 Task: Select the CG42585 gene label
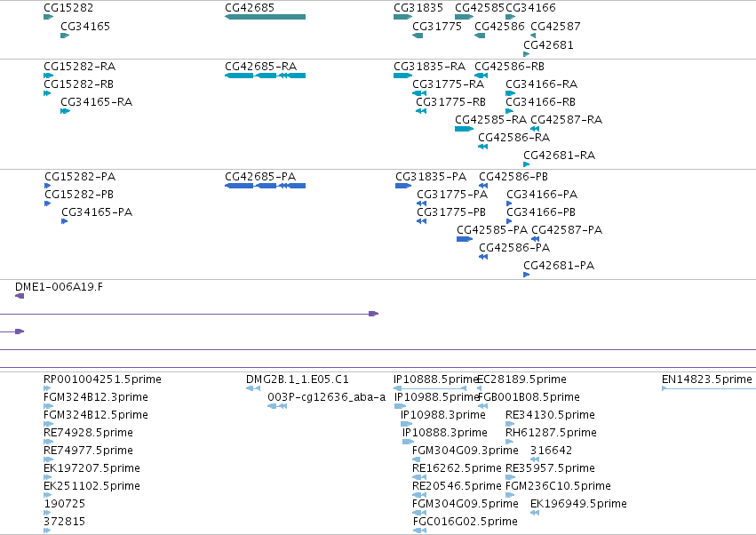[x=479, y=8]
